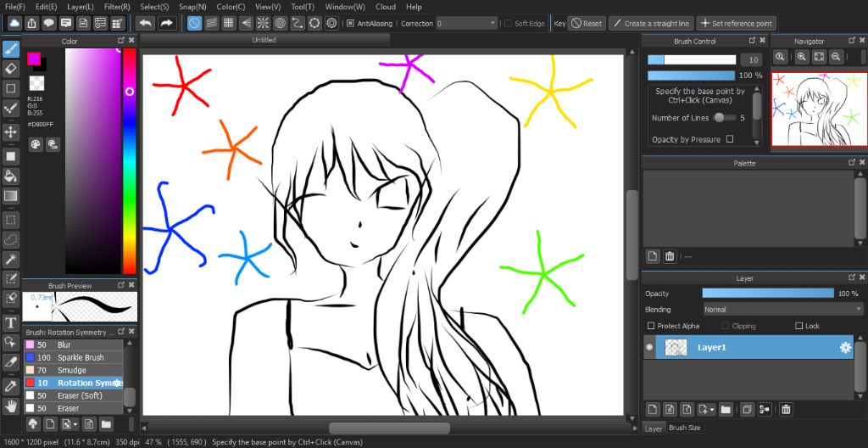Viewport: 868px width, 448px height.
Task: Select the Dot tool with pen icon
Action: point(10,108)
